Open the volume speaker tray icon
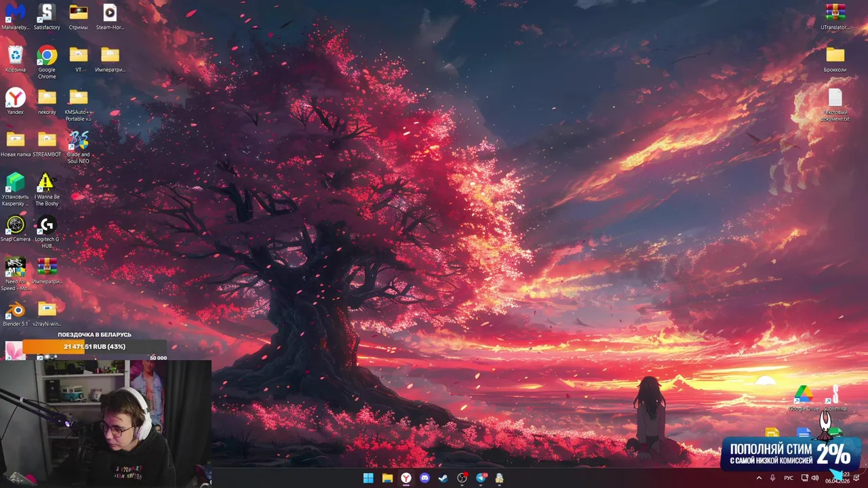The height and width of the screenshot is (488, 868). 815,478
